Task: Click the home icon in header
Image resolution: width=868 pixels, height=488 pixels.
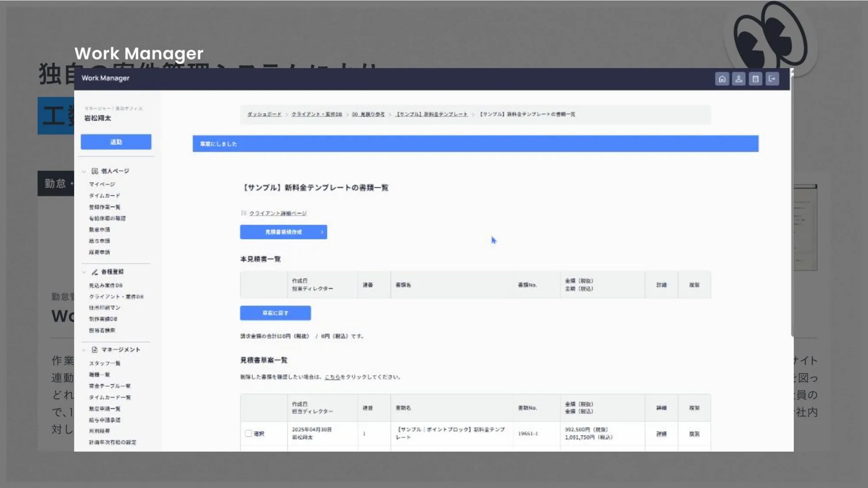Action: click(x=722, y=79)
